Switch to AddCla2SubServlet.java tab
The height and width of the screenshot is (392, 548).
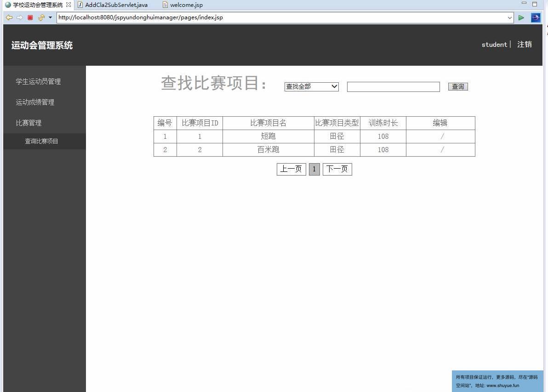coord(113,5)
